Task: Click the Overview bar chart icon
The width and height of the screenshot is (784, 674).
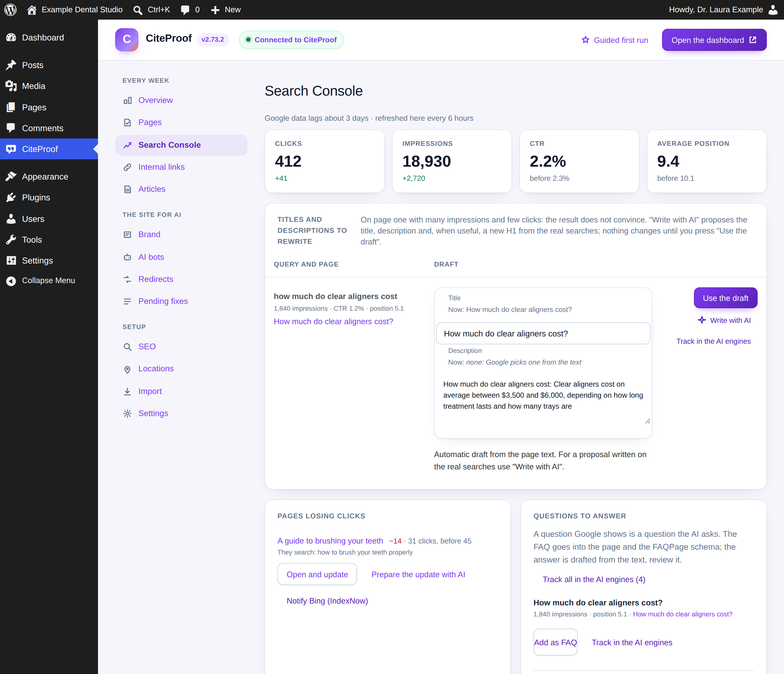Action: click(x=127, y=100)
